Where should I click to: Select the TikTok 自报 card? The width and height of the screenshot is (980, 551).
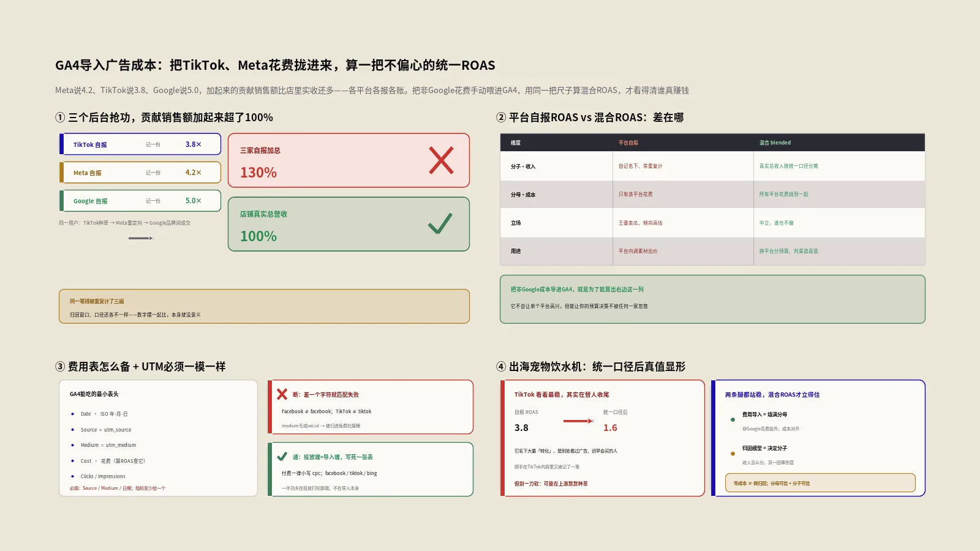click(x=140, y=144)
